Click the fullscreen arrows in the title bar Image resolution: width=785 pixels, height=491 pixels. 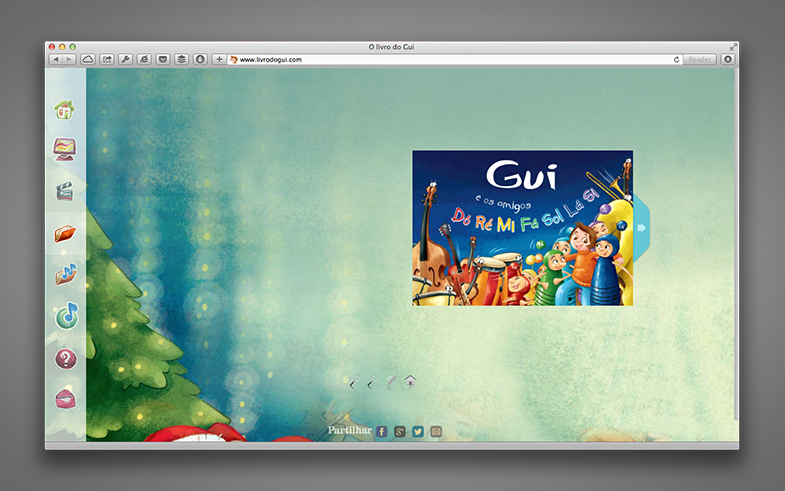[x=733, y=47]
